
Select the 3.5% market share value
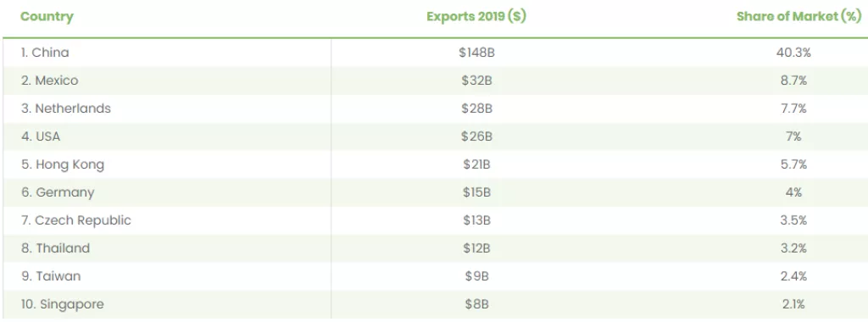(x=793, y=220)
